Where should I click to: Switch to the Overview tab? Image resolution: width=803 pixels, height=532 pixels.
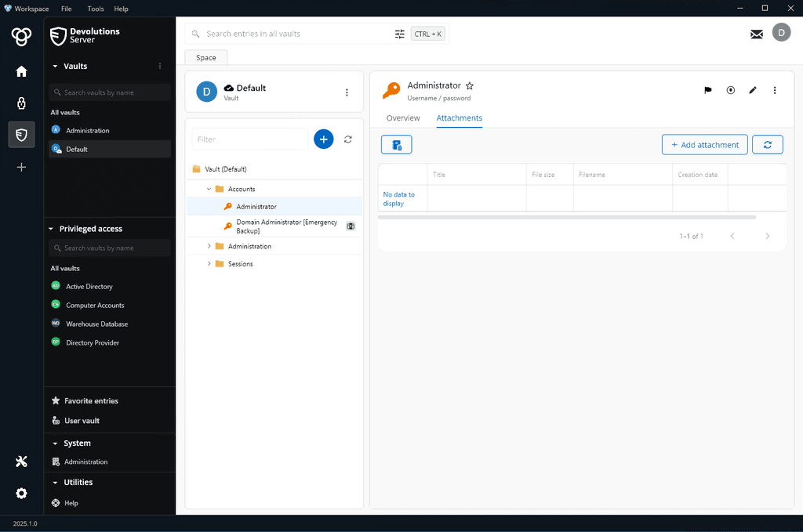[403, 118]
